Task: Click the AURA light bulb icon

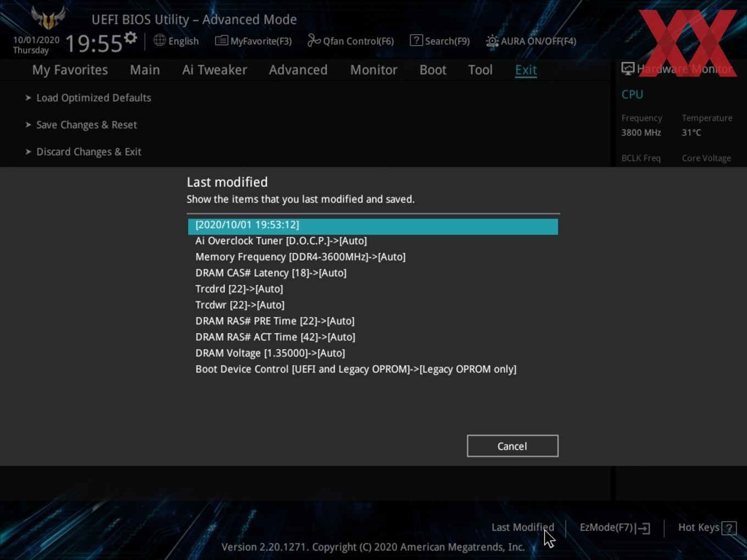Action: point(492,41)
